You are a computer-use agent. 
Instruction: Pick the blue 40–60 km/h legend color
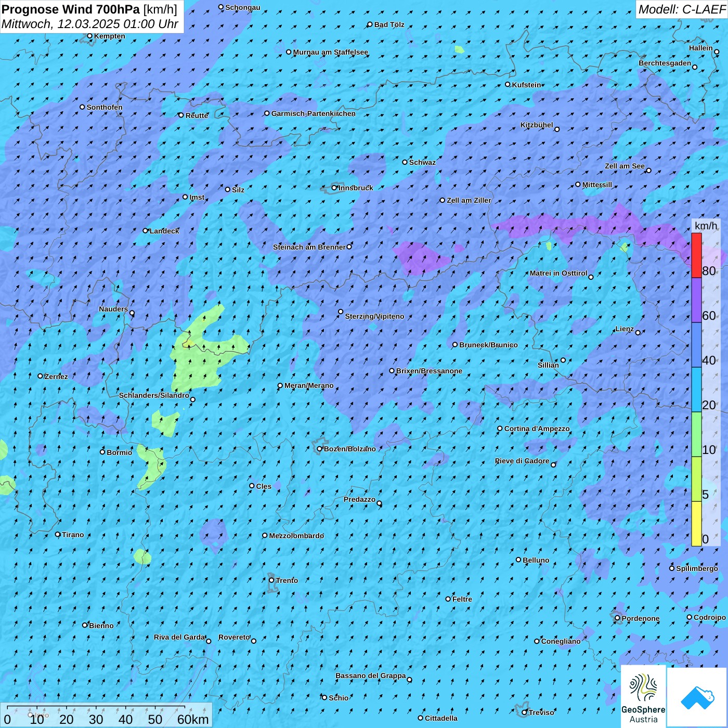pos(696,345)
